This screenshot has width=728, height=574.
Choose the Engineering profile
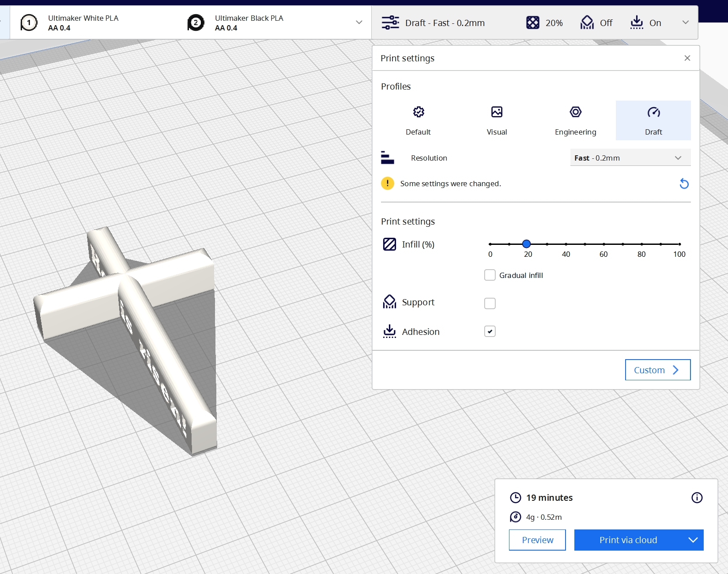[x=575, y=120]
